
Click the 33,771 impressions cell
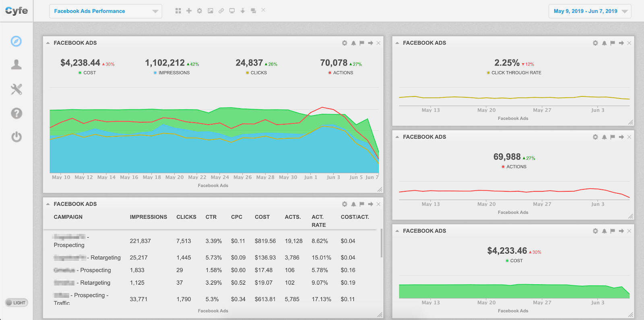138,299
